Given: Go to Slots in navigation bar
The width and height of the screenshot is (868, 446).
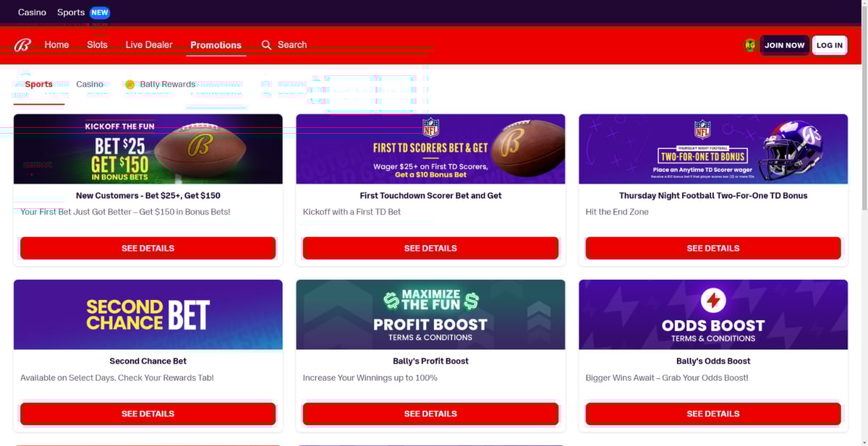Looking at the screenshot, I should pyautogui.click(x=97, y=45).
